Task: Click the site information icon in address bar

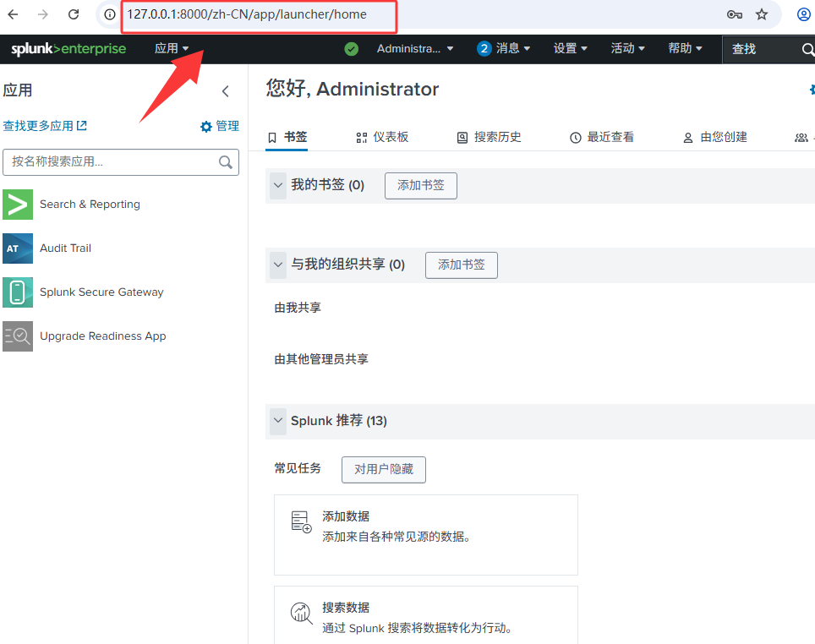Action: tap(110, 14)
